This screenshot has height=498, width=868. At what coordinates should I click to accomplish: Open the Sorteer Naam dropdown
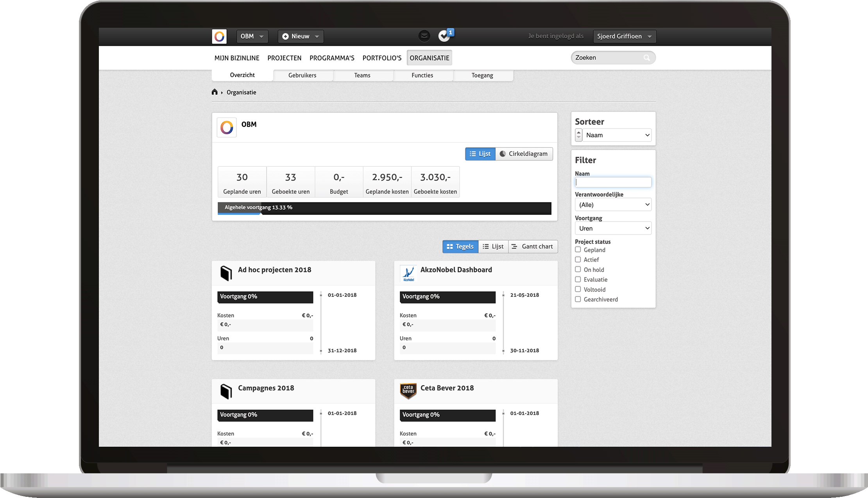pos(617,135)
